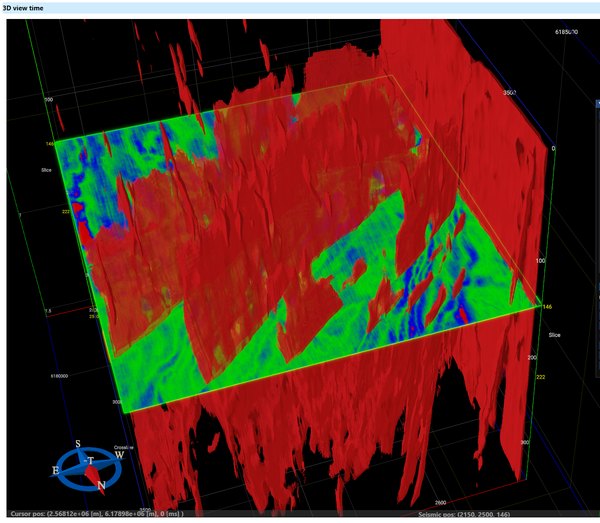
Task: Click the Crossline axis label near compass
Action: coord(123,447)
